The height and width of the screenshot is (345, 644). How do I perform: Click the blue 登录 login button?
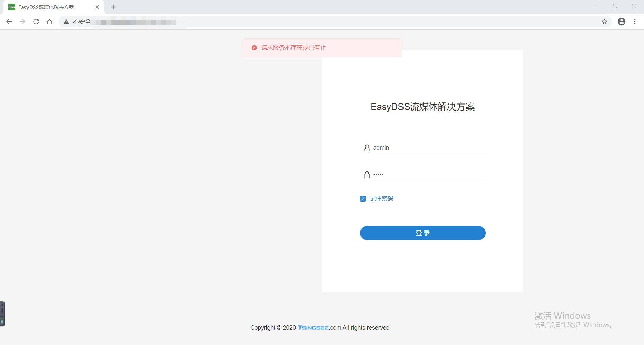423,233
